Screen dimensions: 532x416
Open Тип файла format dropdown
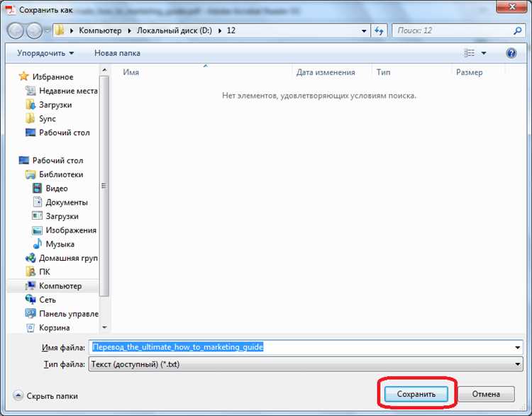tap(306, 364)
